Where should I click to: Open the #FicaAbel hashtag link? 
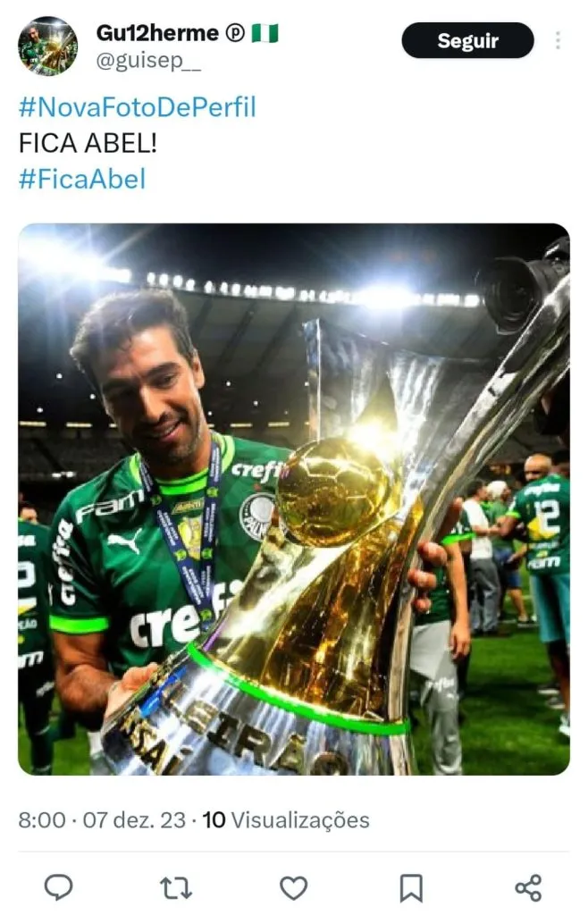pyautogui.click(x=81, y=179)
